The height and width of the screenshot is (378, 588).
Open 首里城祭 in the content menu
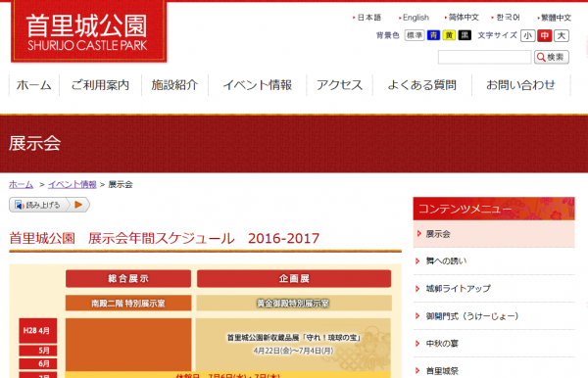(494, 371)
